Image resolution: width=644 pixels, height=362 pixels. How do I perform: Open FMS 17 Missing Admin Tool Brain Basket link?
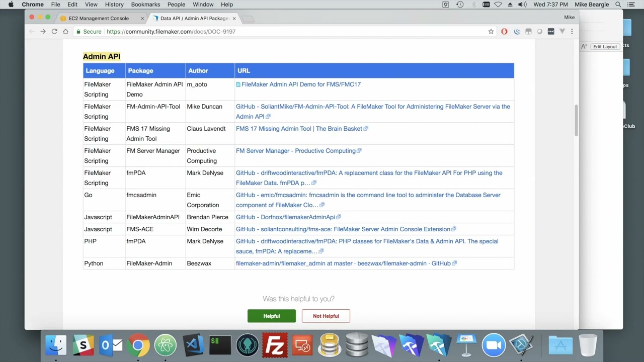(299, 129)
